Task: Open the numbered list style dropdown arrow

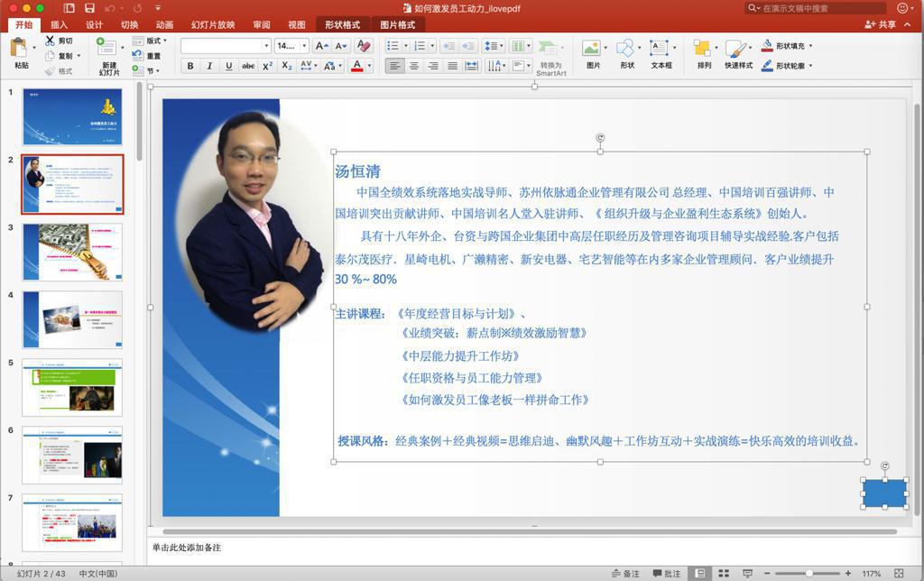Action: point(432,46)
